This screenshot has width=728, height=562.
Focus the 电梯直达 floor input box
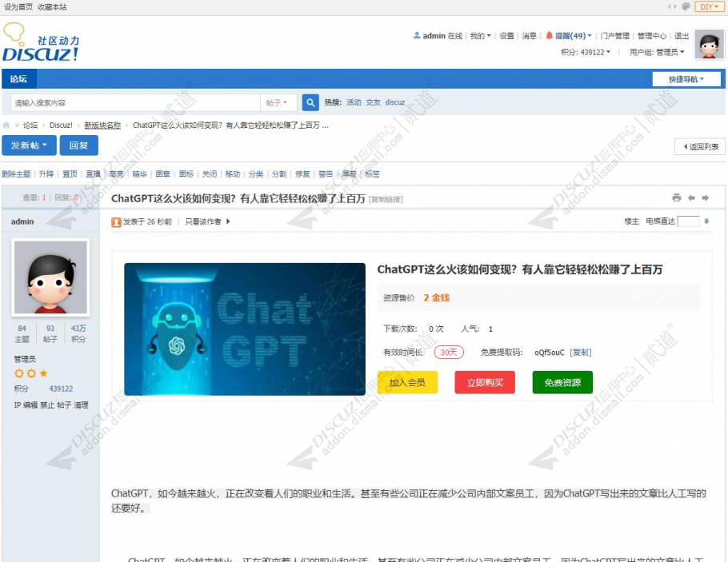tap(689, 221)
